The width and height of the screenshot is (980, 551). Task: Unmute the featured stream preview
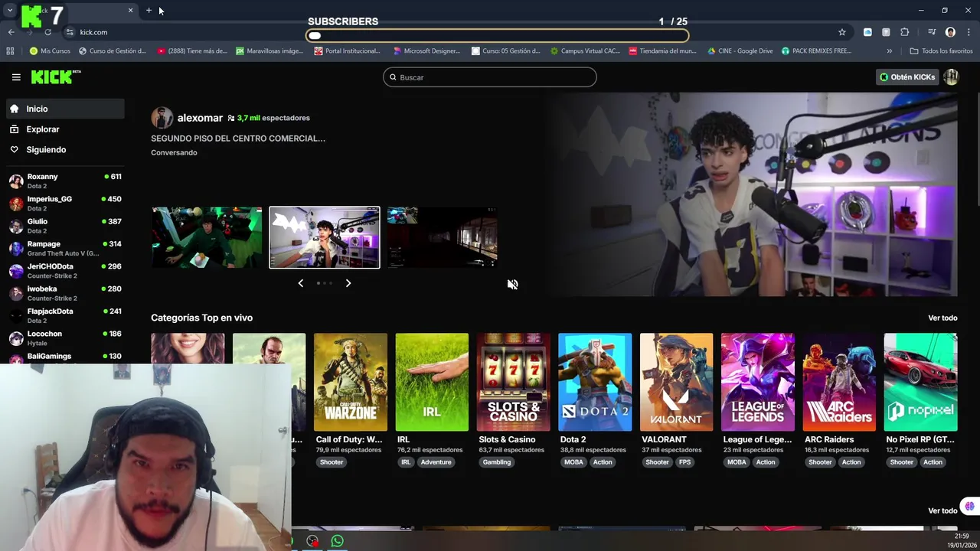(x=512, y=285)
